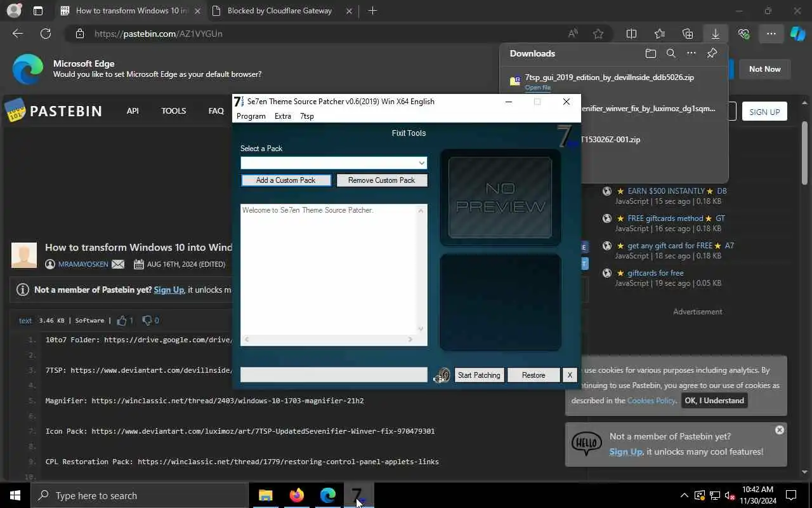Open the API link in Pastebin header

click(x=133, y=110)
